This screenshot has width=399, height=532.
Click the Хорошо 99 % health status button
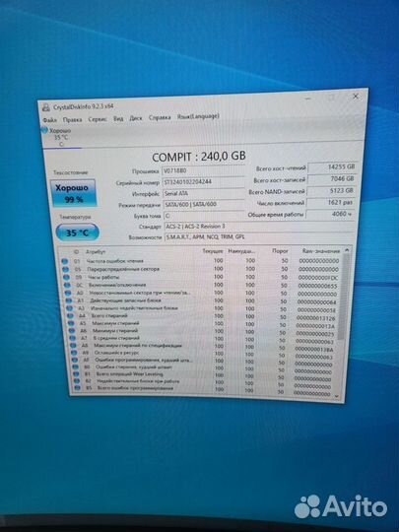[x=73, y=193]
